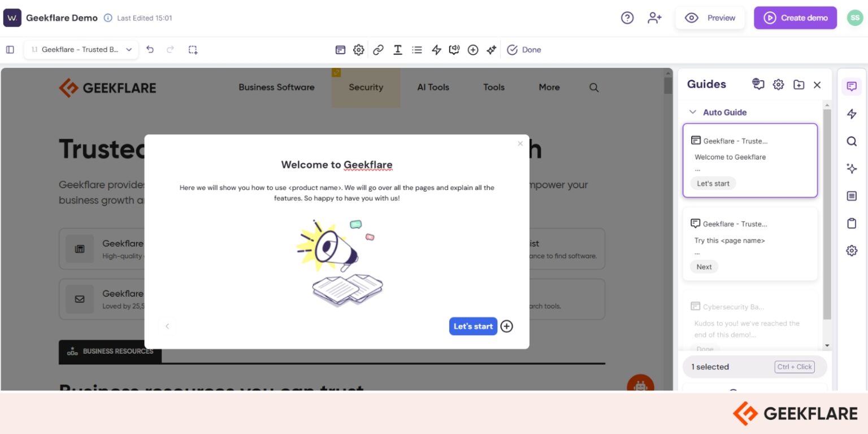Image resolution: width=868 pixels, height=434 pixels.
Task: Click the blue Let's start button
Action: tap(473, 326)
